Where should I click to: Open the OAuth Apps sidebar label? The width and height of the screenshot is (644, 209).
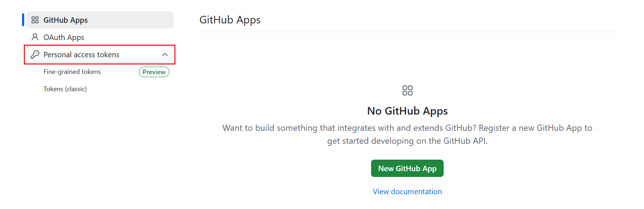click(x=64, y=37)
